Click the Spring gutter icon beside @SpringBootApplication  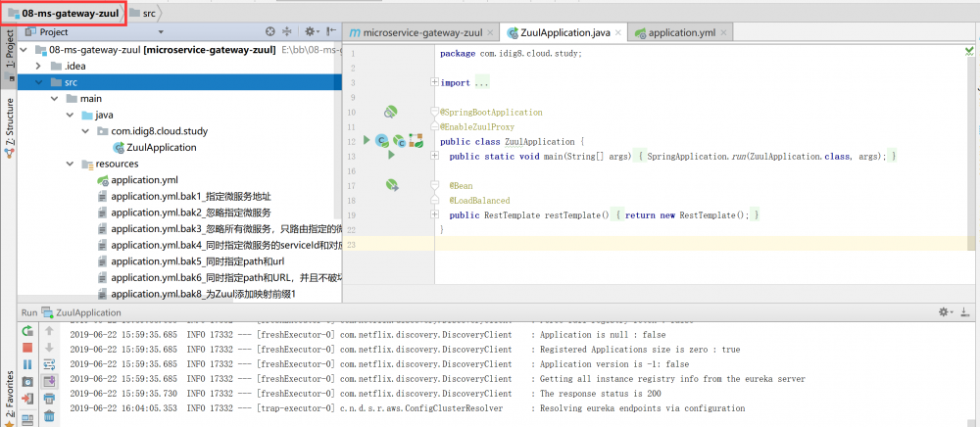(391, 113)
